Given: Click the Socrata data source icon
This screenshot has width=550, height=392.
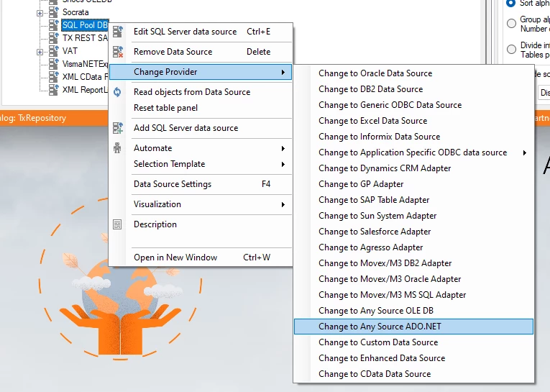Looking at the screenshot, I should point(54,12).
